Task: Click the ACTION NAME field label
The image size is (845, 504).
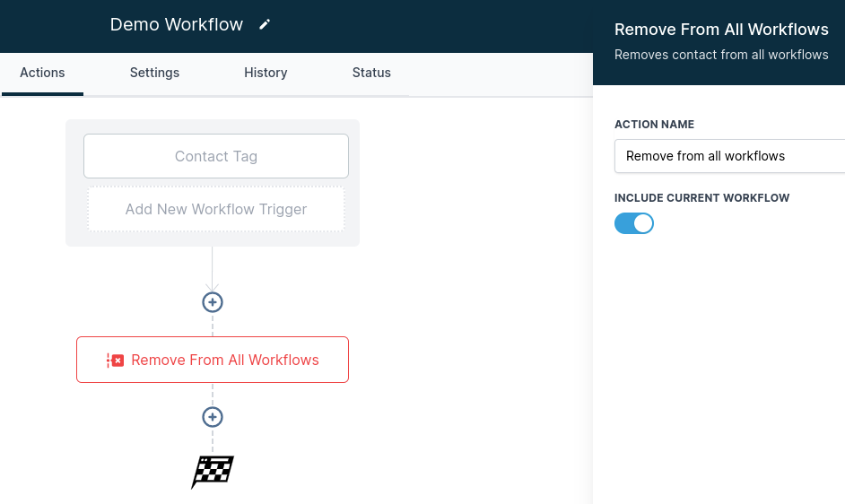Action: [x=654, y=125]
